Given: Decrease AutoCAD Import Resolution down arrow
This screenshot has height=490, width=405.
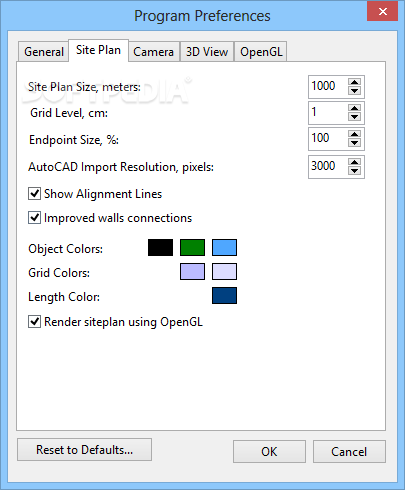Looking at the screenshot, I should click(x=354, y=171).
